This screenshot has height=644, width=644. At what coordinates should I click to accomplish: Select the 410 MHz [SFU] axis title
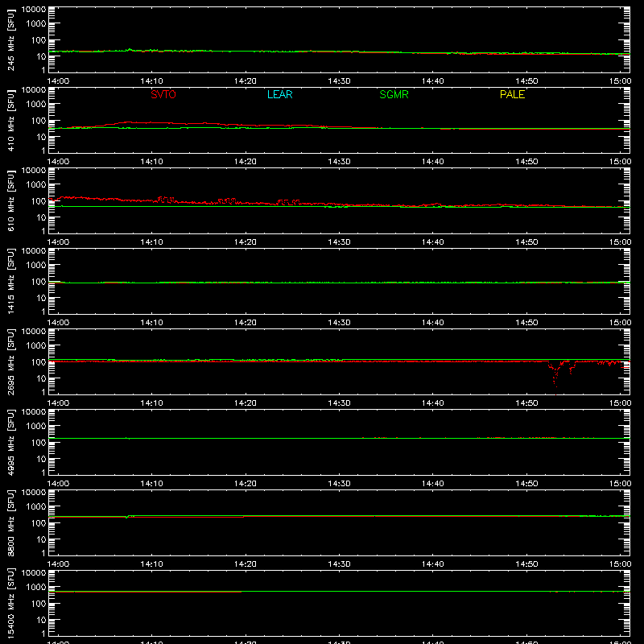click(x=10, y=120)
